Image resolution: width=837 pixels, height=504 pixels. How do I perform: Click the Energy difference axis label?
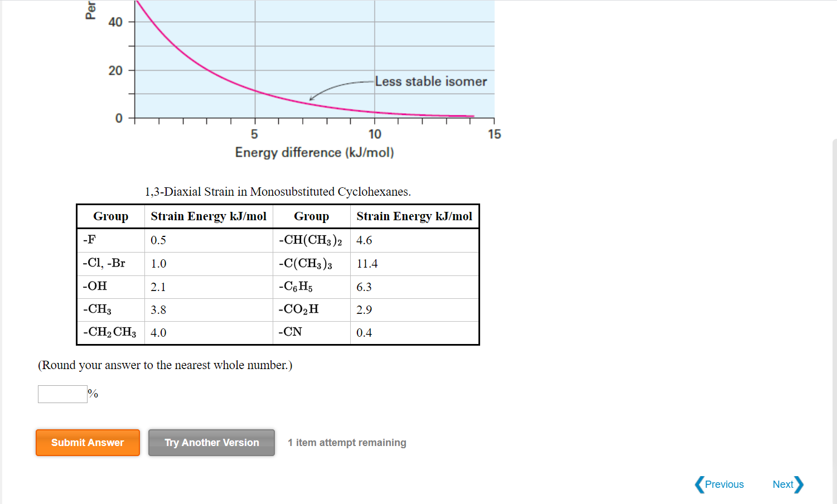[314, 152]
